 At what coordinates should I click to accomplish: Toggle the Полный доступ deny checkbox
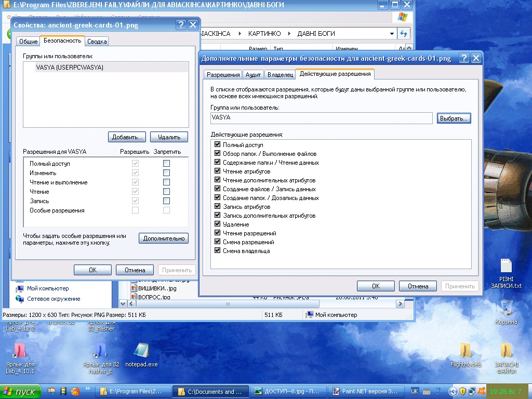(166, 164)
